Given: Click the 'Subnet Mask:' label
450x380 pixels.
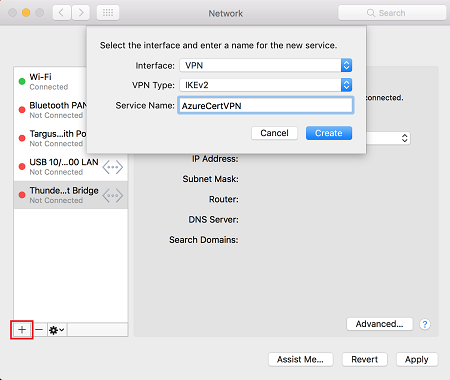Looking at the screenshot, I should click(210, 179).
